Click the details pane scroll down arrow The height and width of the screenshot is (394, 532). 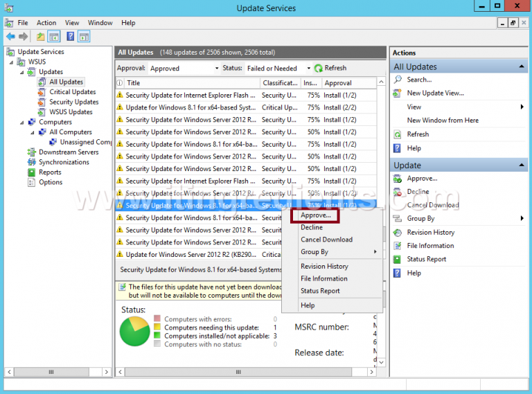382,361
